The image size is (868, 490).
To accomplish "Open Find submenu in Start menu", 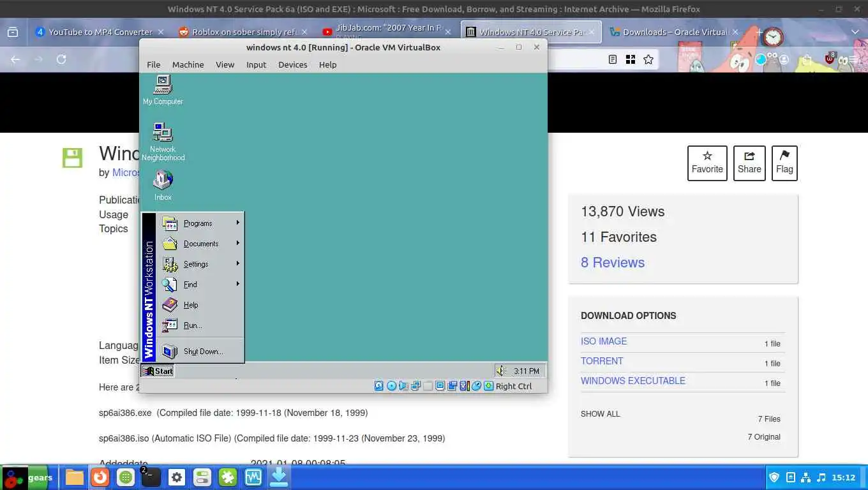I will tap(200, 285).
